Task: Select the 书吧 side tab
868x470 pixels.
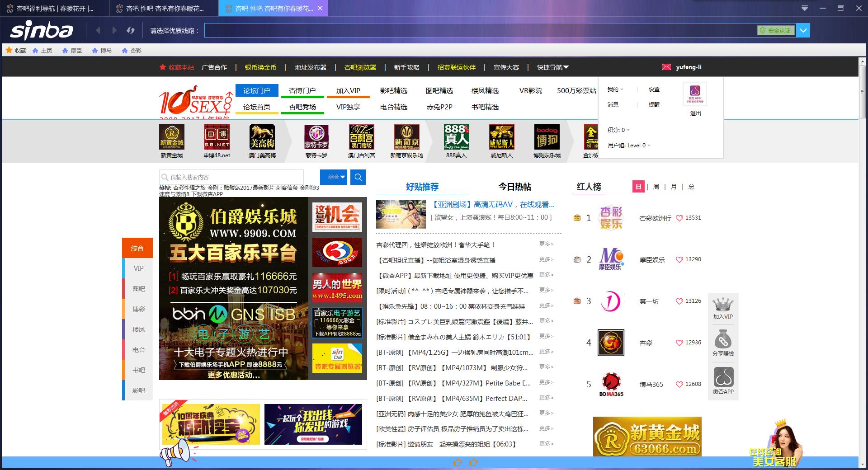Action: tap(137, 370)
